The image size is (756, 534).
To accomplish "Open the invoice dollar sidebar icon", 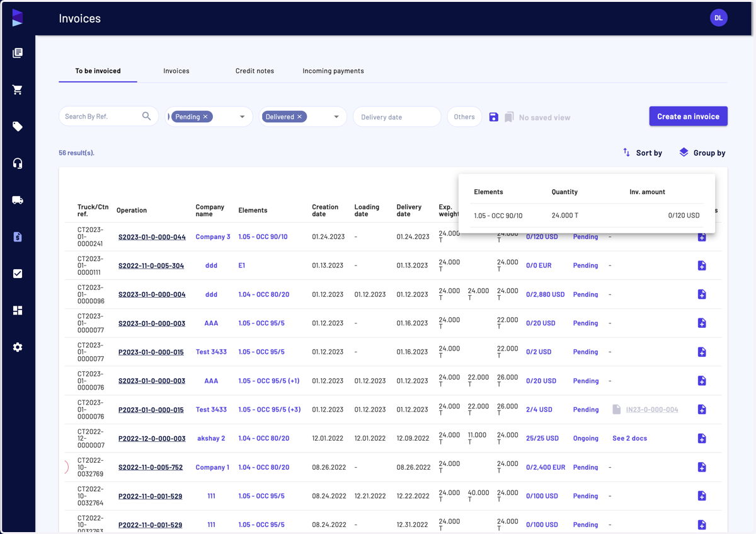I will coord(18,237).
